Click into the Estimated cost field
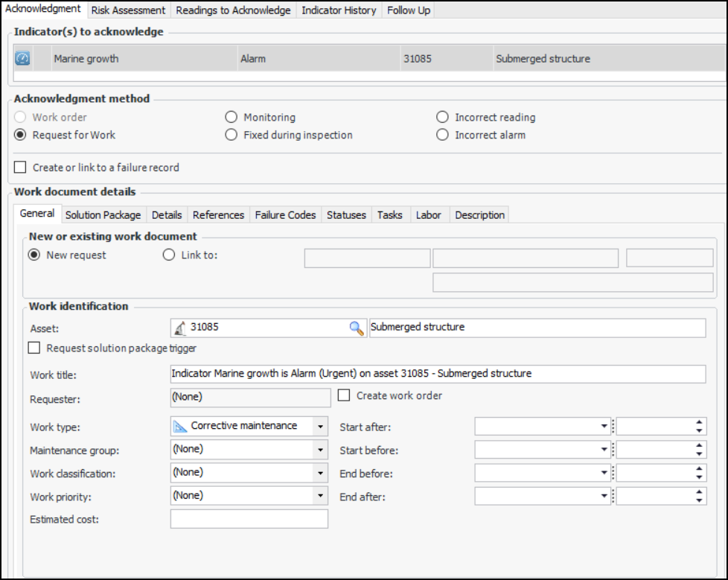Viewport: 728px width, 580px height. (x=249, y=519)
